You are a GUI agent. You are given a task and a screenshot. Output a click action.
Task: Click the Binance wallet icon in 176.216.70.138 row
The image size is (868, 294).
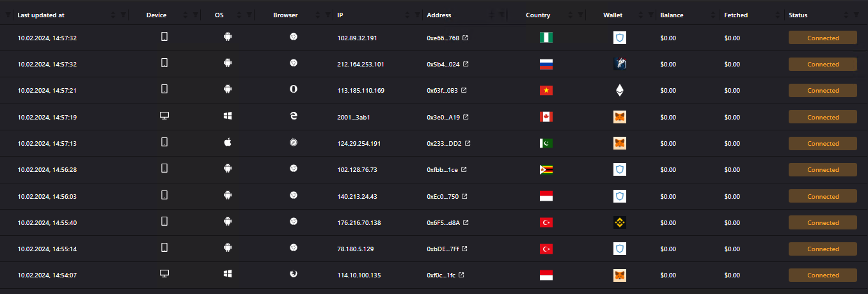[x=619, y=222]
